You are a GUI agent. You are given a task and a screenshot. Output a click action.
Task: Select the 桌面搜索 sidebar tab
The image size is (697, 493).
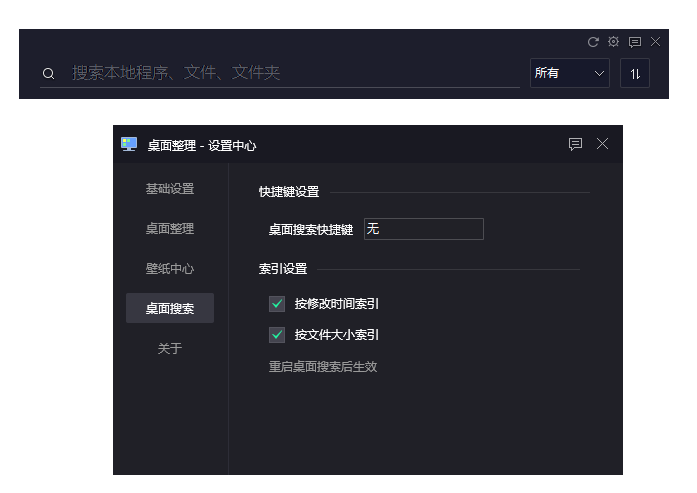[170, 309]
